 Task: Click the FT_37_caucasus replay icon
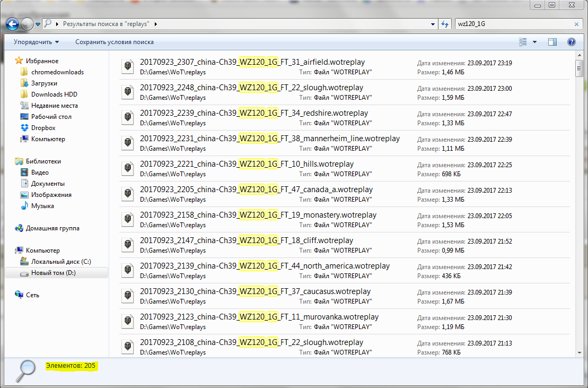128,297
